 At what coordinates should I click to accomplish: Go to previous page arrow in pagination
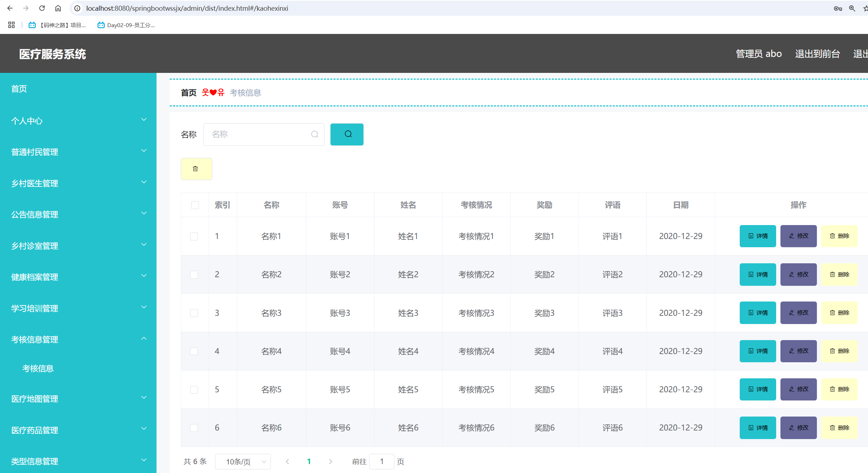pos(287,462)
